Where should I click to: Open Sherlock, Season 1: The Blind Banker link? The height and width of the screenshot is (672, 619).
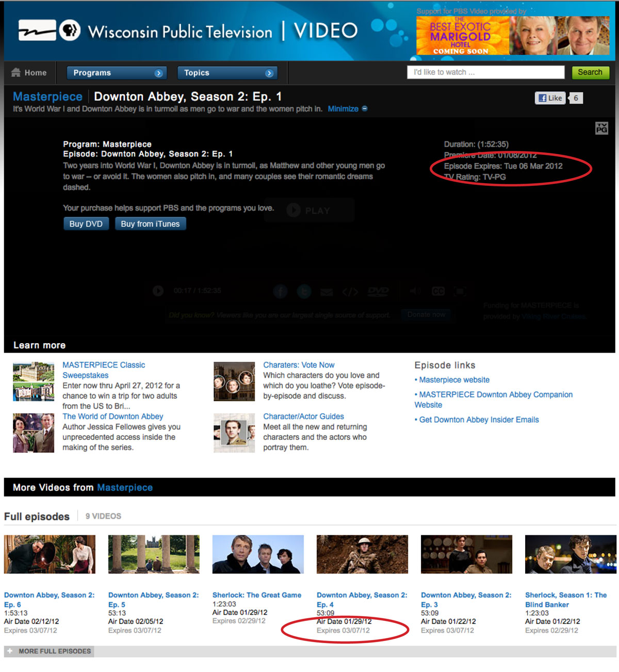pos(566,600)
